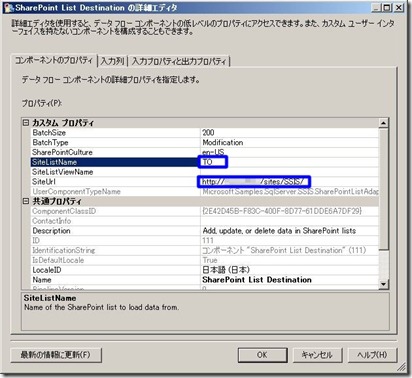The width and height of the screenshot is (412, 378).
Task: Select the IsDefaultLocale property row
Action: [205, 260]
